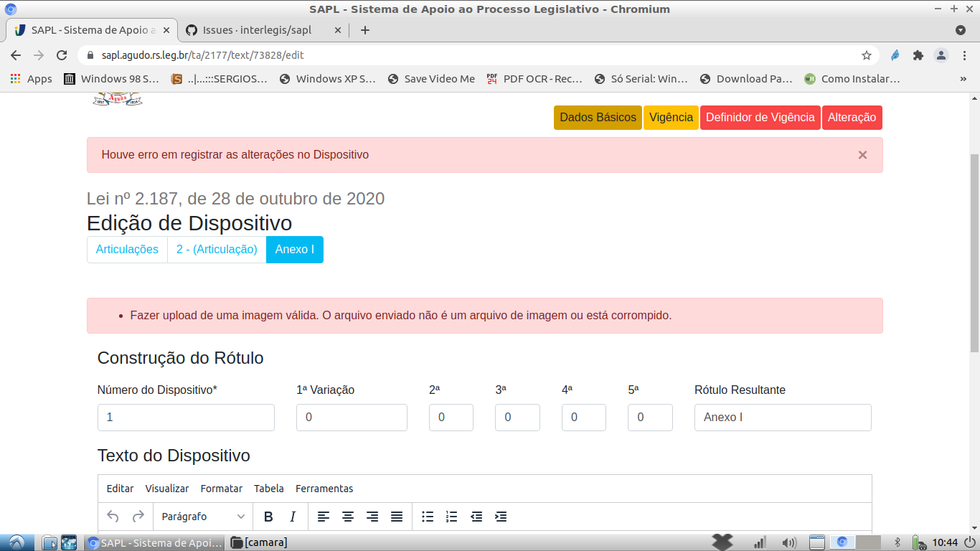Open the network signal tray icon
This screenshot has width=980, height=551.
pyautogui.click(x=760, y=542)
